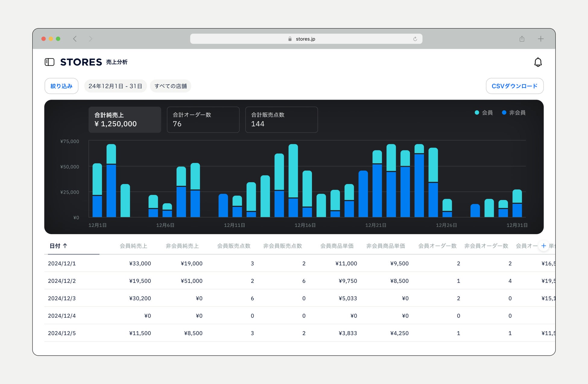Toggle 非会員 legend series
Viewport: 588px width, 384px height.
[514, 113]
